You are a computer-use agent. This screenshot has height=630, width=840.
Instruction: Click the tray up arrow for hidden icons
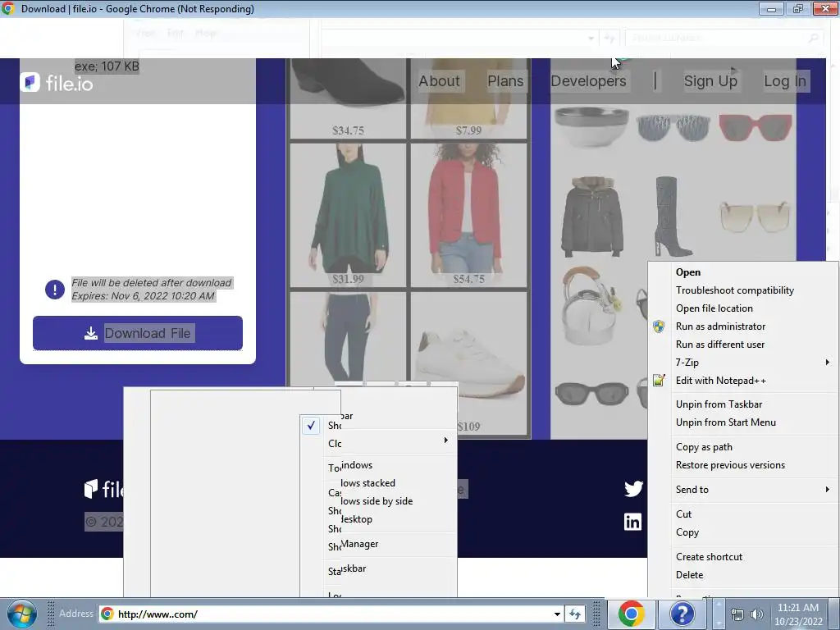pos(719,605)
